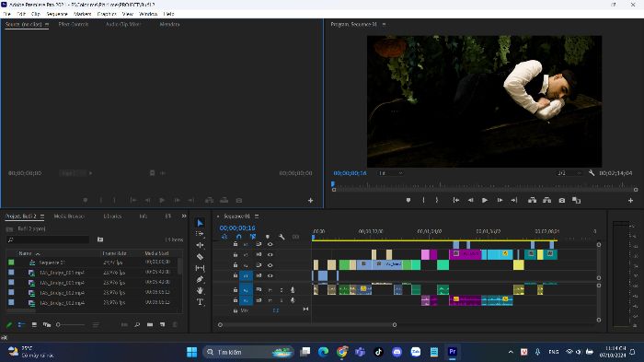This screenshot has height=362, width=644.
Task: Open the Edit menu
Action: tap(21, 14)
